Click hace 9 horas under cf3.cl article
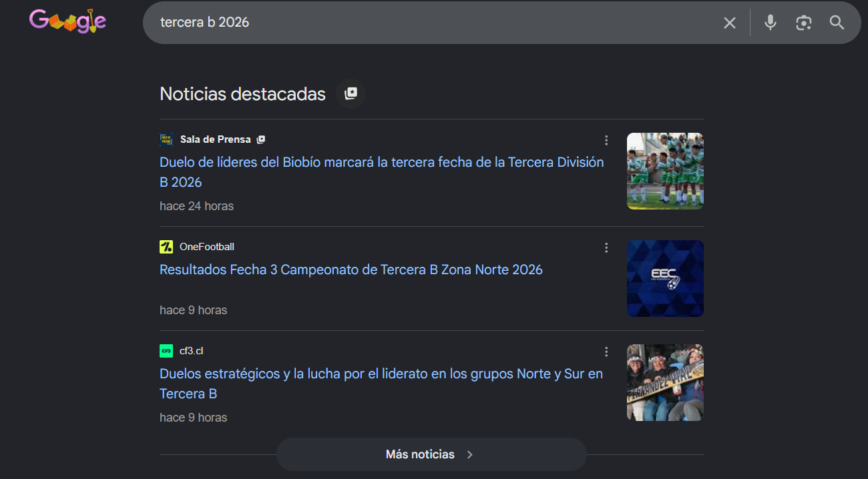This screenshot has height=479, width=868. (194, 418)
